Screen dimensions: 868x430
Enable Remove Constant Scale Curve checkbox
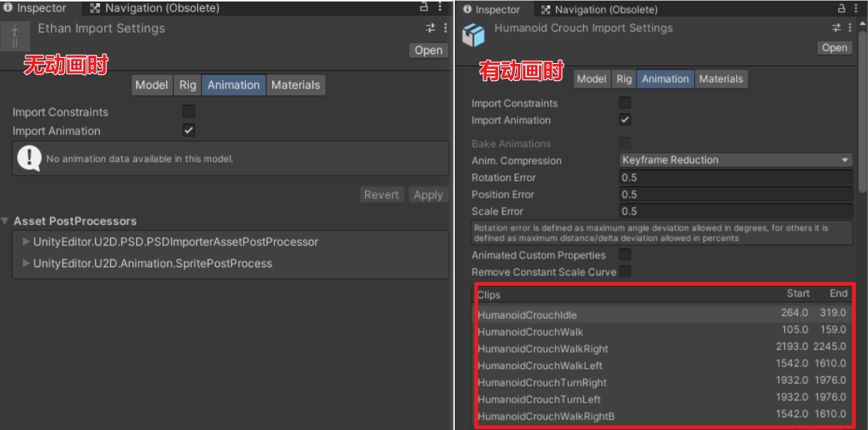[625, 272]
